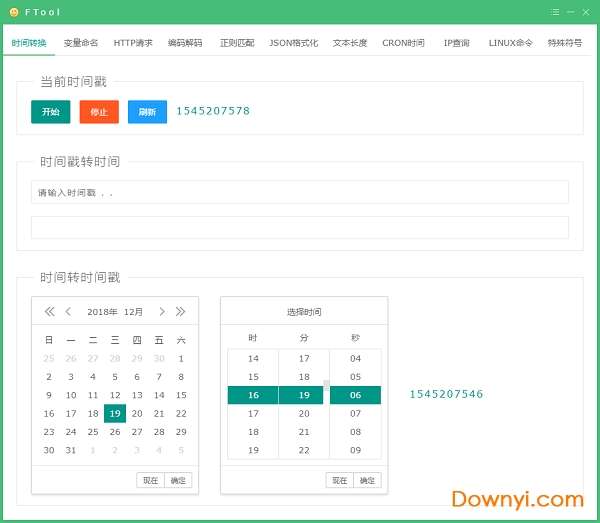Pick second 07 in the time picker
The height and width of the screenshot is (523, 600).
[355, 413]
